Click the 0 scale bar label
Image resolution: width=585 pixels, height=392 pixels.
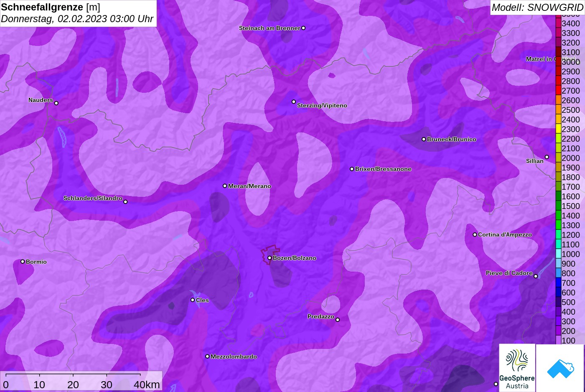[x=6, y=384]
